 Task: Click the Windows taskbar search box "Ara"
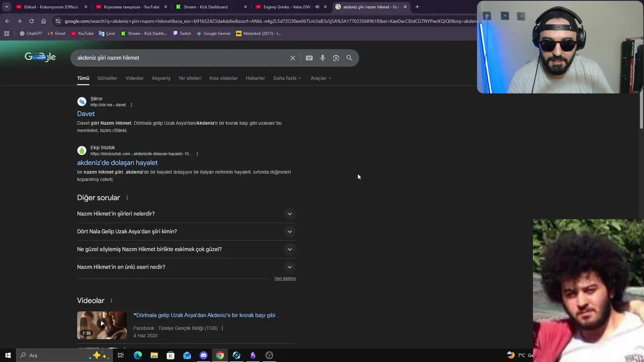tap(64, 355)
